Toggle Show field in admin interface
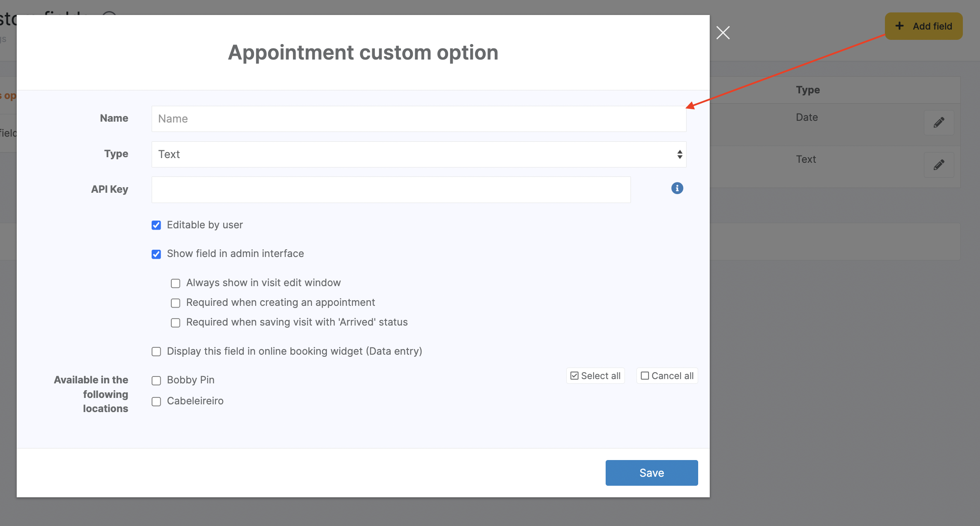Screen dimensions: 980x526 [x=156, y=254]
